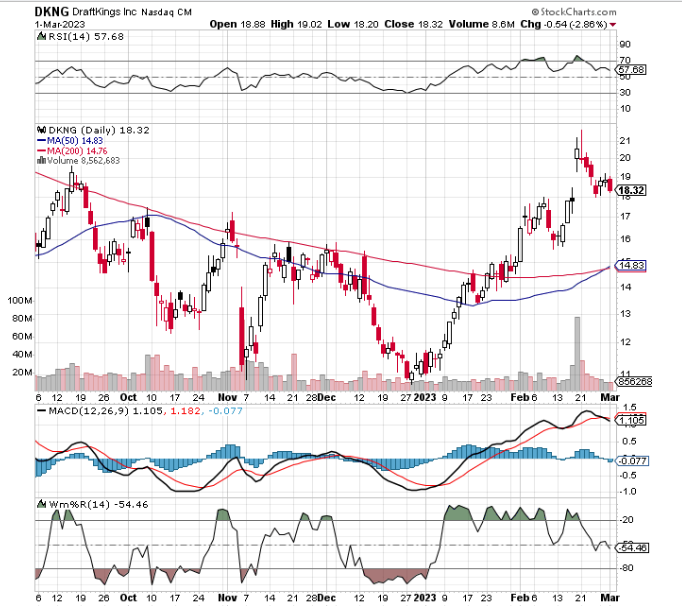Image resolution: width=682 pixels, height=606 pixels.
Task: Click the 1.105 MACD value tag on the right axis
Action: pyautogui.click(x=632, y=420)
